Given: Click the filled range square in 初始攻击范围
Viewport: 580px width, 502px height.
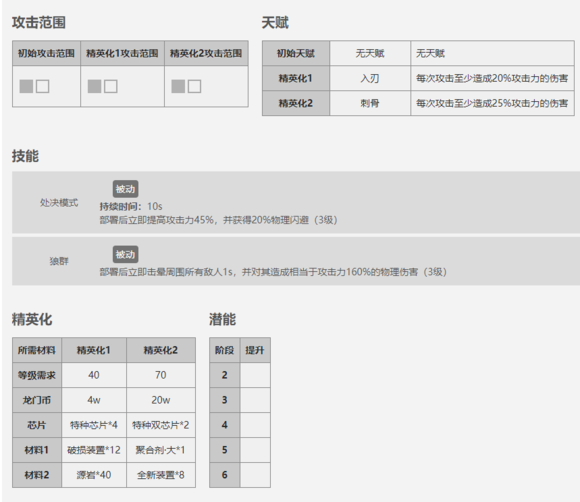Looking at the screenshot, I should [x=26, y=87].
